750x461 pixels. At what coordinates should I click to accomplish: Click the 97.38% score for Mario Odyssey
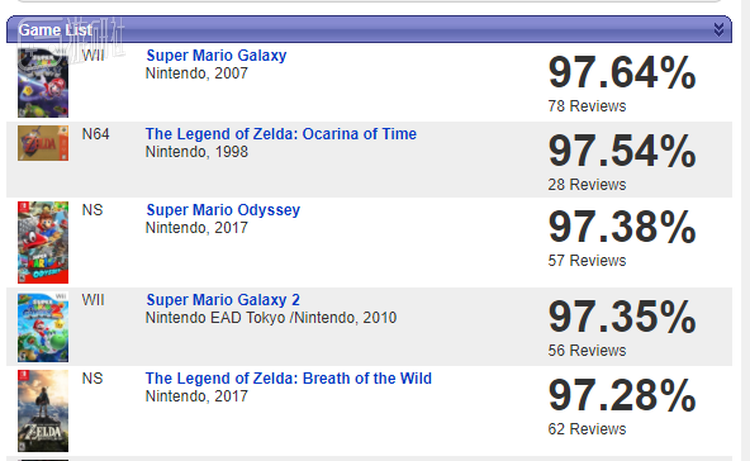(x=621, y=228)
